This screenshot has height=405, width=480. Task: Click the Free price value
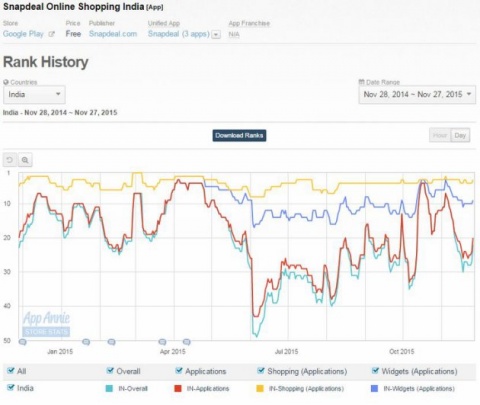[x=73, y=34]
